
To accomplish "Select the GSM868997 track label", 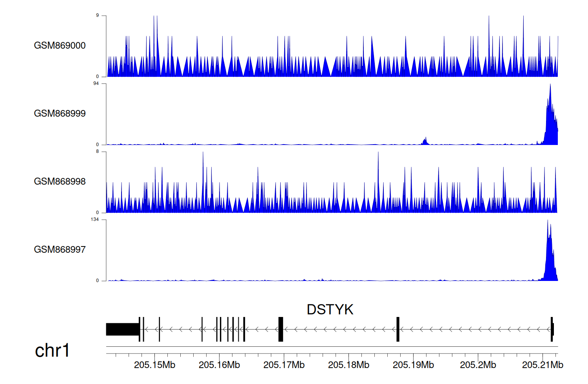I will pos(60,250).
